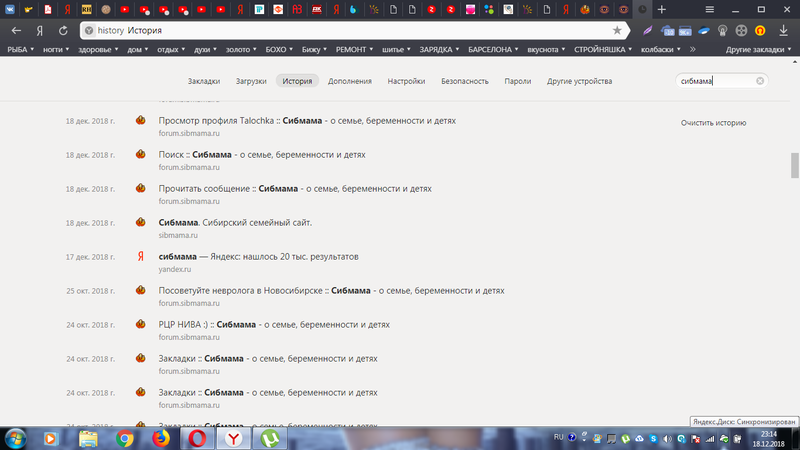Open the downloads arrow icon

click(783, 31)
